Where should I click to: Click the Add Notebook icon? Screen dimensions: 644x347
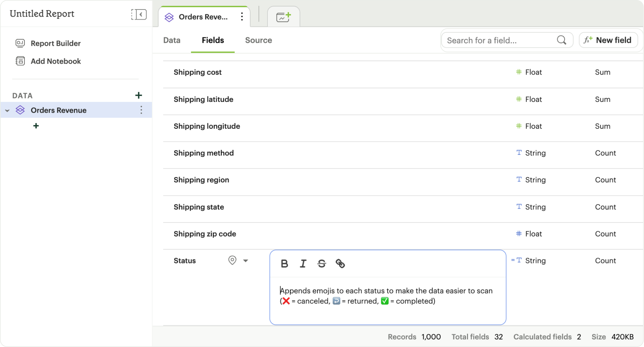(x=20, y=61)
